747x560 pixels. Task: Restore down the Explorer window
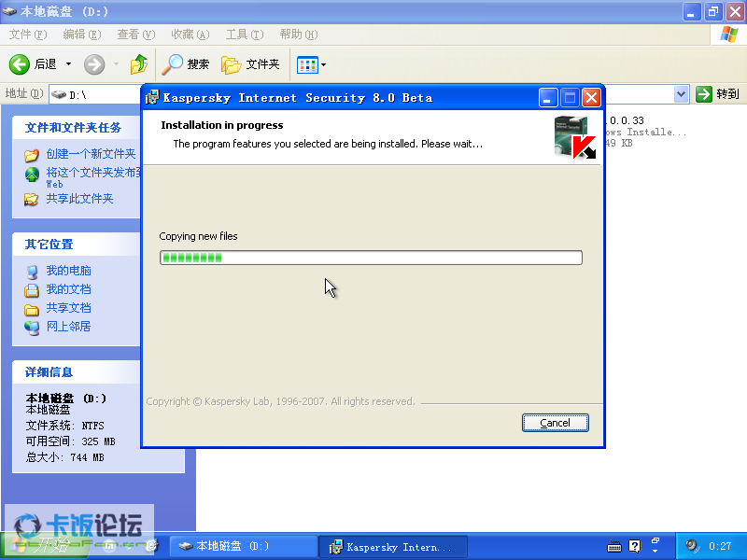point(713,12)
